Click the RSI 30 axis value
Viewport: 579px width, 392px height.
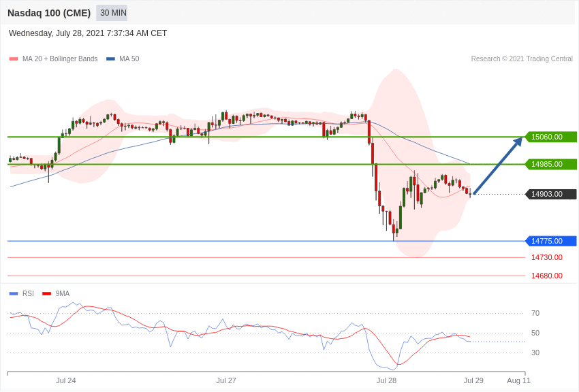[x=535, y=353]
